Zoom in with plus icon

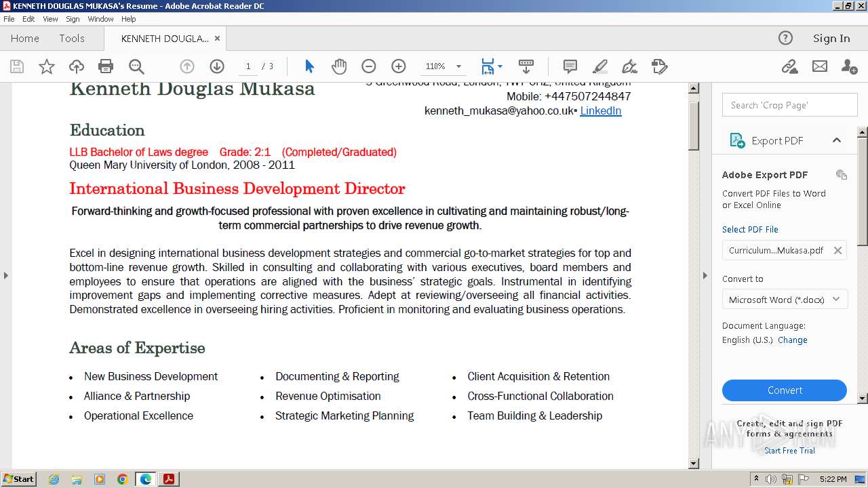pyautogui.click(x=399, y=66)
